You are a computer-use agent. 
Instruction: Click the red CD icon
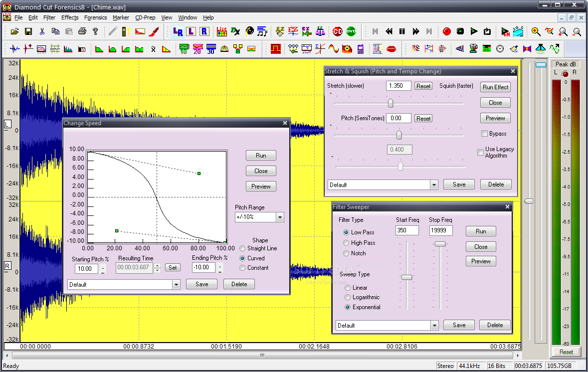click(x=338, y=31)
